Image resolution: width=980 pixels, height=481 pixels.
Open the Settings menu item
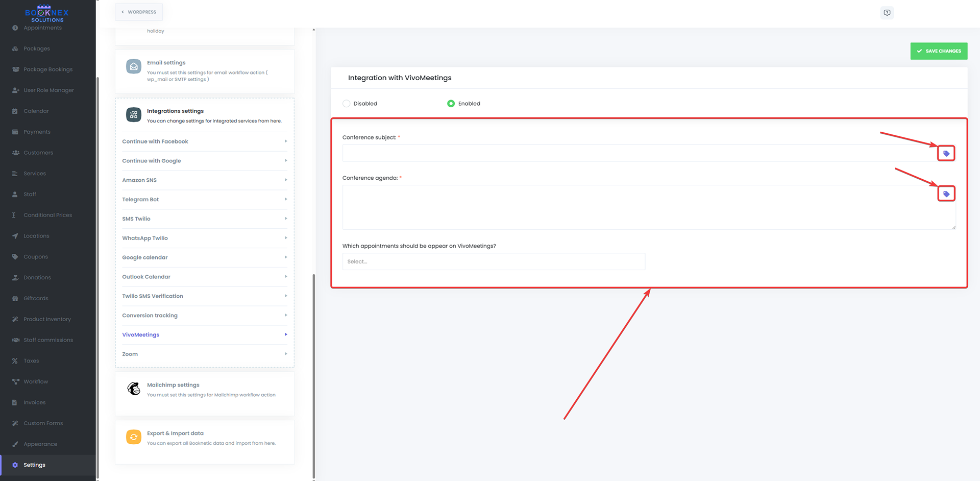[34, 465]
